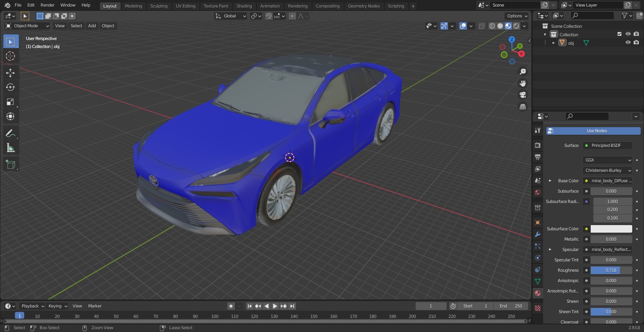Click the red X axis on the gizmo
Screen dimensions: 644x332
pyautogui.click(x=521, y=54)
